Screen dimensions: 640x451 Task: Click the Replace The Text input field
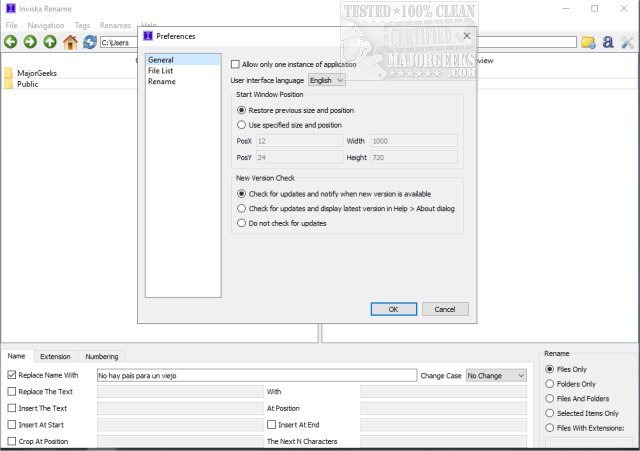(x=180, y=391)
